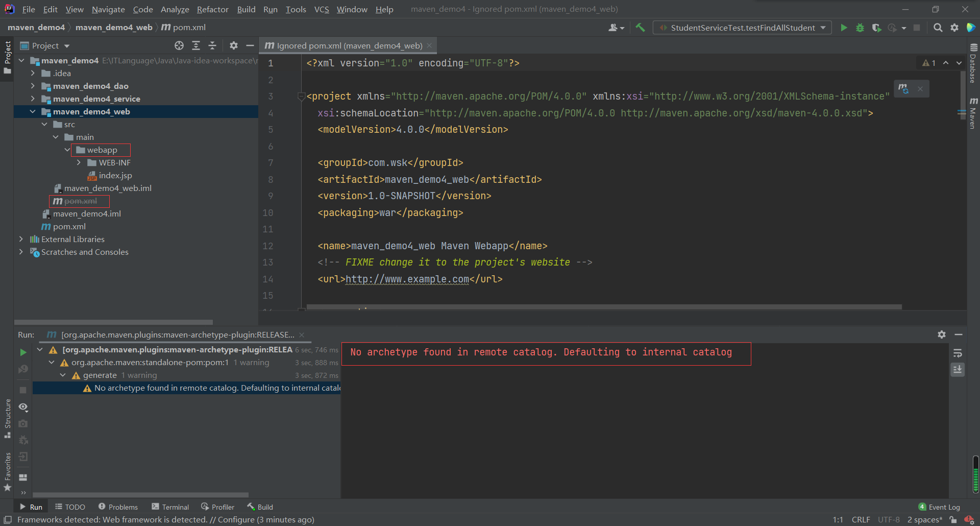Open the Event Log
Image resolution: width=980 pixels, height=526 pixels.
(x=939, y=507)
